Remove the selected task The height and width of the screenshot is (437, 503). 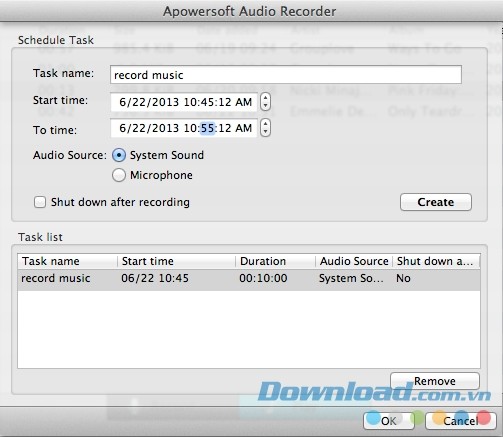tap(435, 381)
